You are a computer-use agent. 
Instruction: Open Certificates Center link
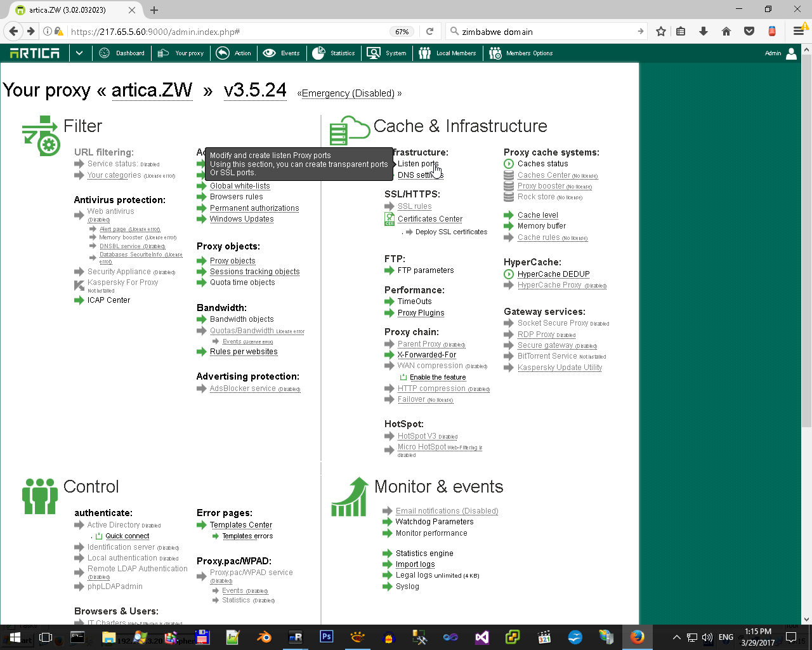[x=430, y=219]
